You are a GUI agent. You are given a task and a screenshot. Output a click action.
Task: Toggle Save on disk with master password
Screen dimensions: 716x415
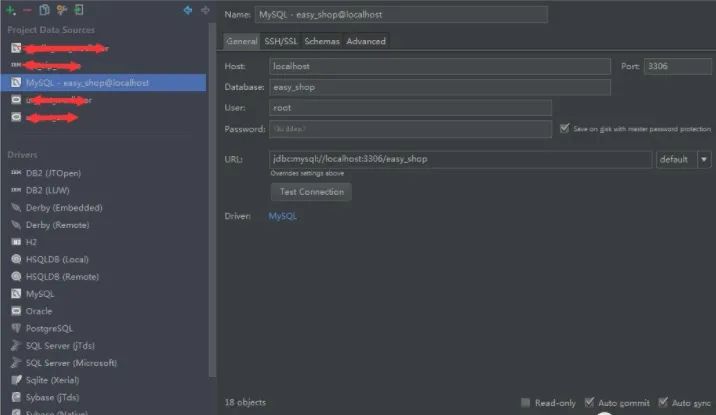565,128
